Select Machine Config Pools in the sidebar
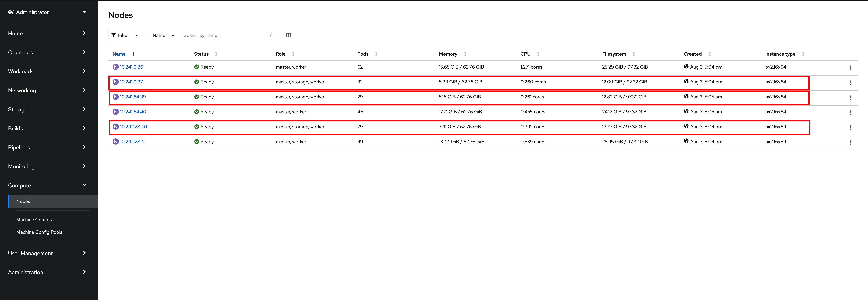Viewport: 868px width, 300px height. (x=39, y=232)
